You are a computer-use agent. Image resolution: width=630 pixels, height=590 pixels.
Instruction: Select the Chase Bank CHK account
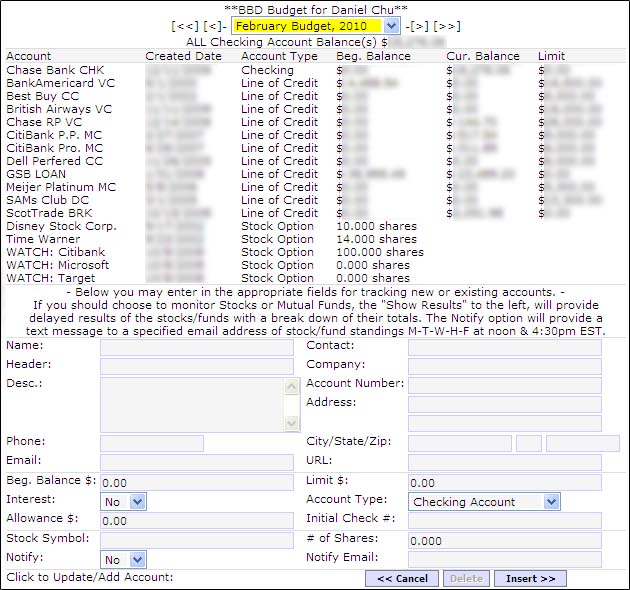[55, 70]
